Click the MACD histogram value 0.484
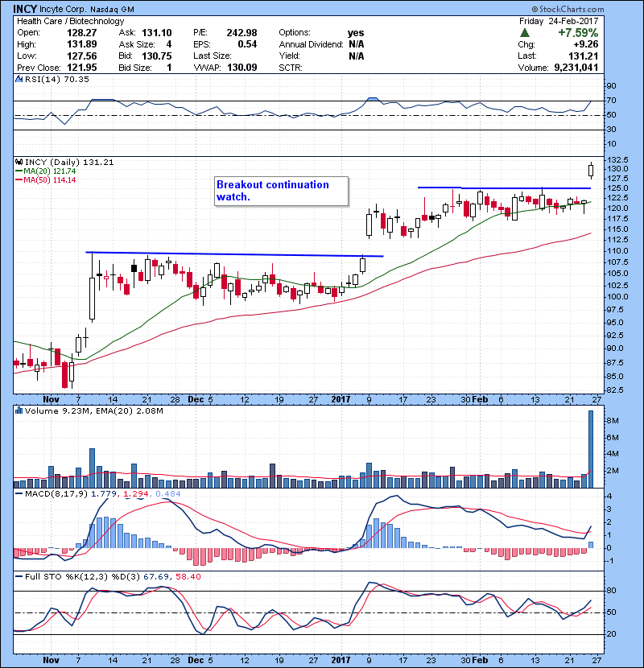The width and height of the screenshot is (644, 668). (x=168, y=494)
